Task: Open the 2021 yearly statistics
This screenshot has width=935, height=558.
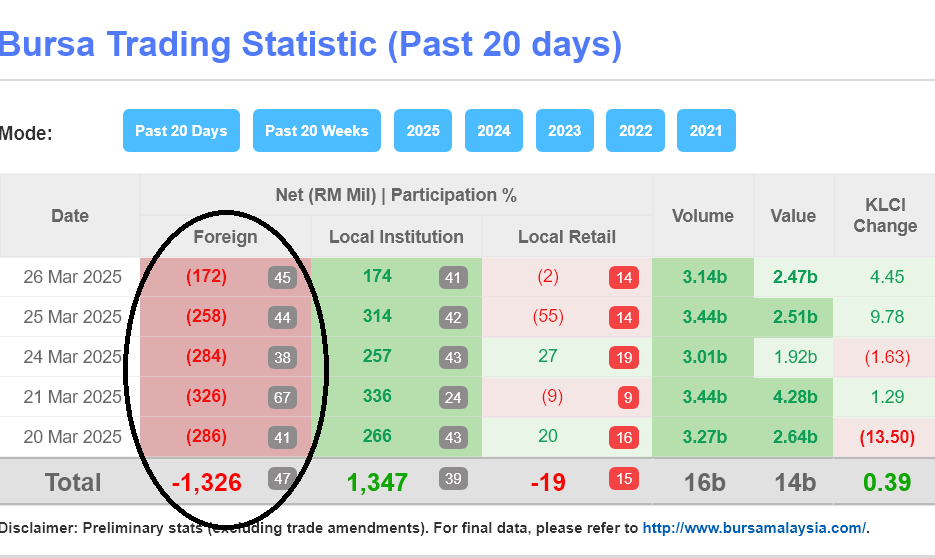Action: tap(706, 131)
